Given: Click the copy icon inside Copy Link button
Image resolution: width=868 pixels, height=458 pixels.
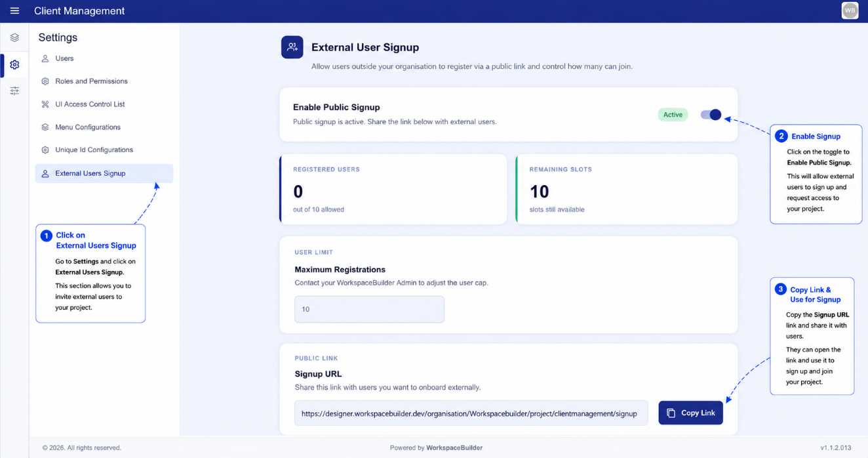Looking at the screenshot, I should click(671, 413).
